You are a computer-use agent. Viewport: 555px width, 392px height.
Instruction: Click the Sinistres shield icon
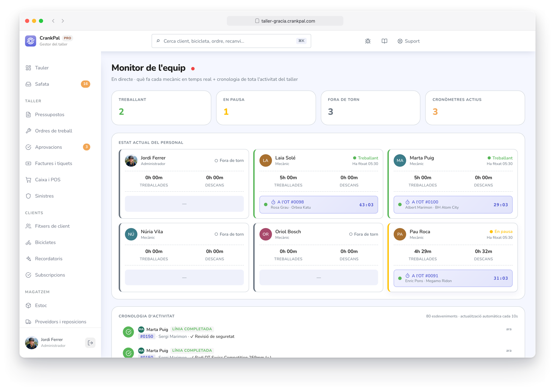[28, 196]
